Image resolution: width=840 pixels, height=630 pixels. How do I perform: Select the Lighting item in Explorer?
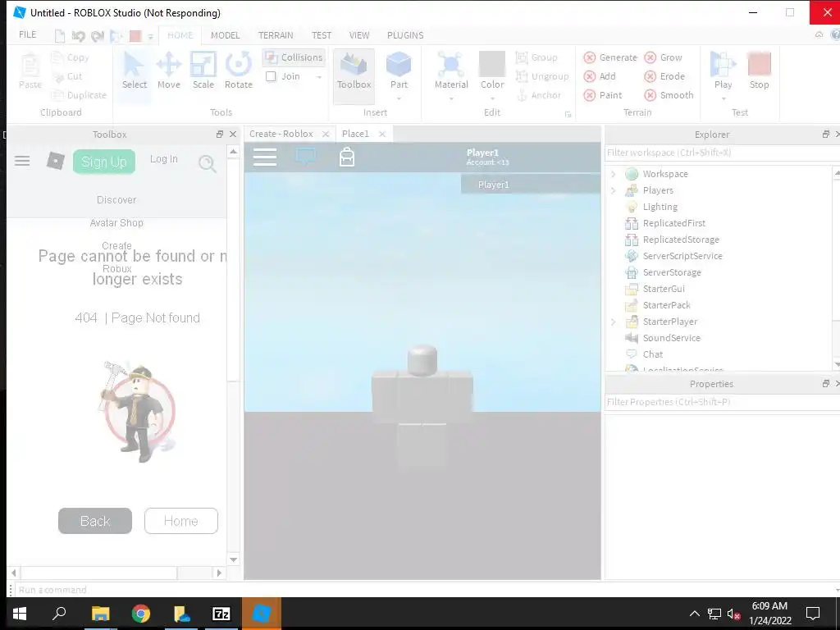point(660,207)
